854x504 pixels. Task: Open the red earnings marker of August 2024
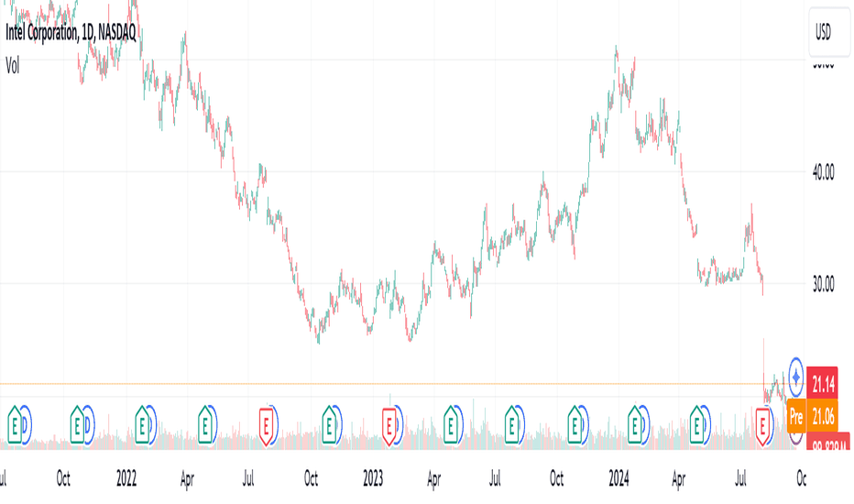(x=763, y=425)
